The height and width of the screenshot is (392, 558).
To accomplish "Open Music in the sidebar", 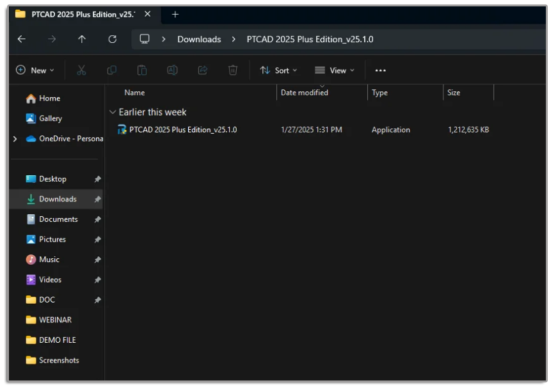I will (42, 260).
